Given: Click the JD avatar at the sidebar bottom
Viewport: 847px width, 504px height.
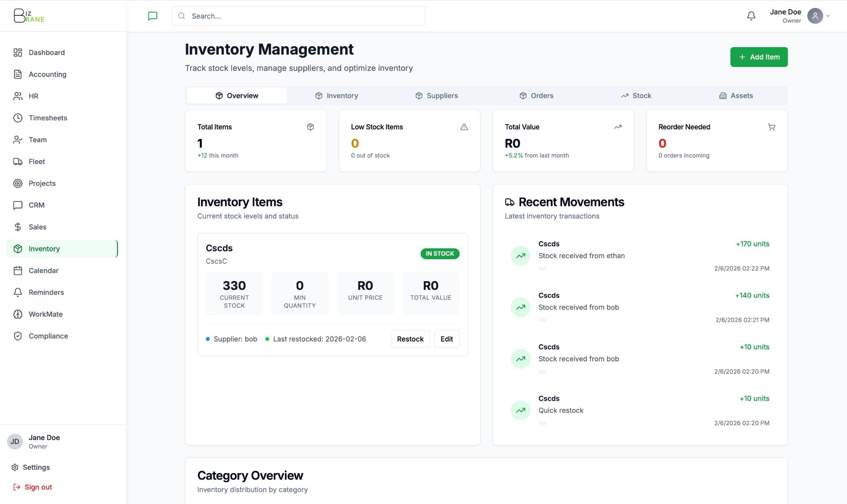Looking at the screenshot, I should [x=15, y=441].
